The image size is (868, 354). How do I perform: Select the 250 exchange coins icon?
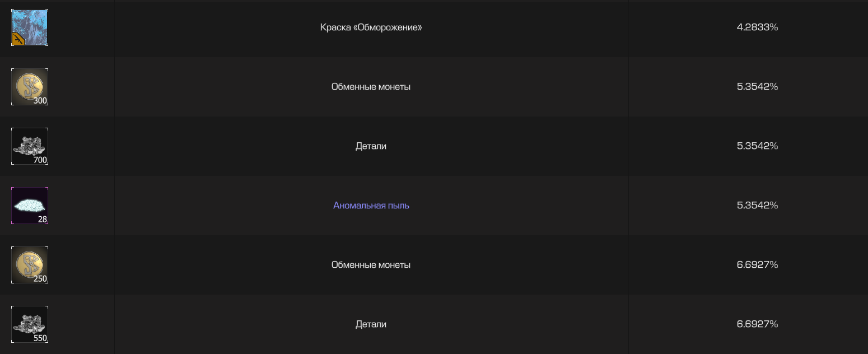point(30,265)
